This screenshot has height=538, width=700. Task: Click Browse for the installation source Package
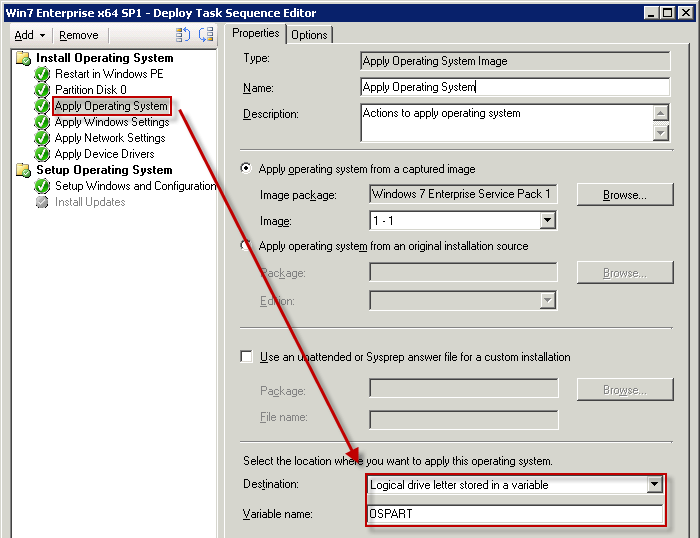point(625,273)
